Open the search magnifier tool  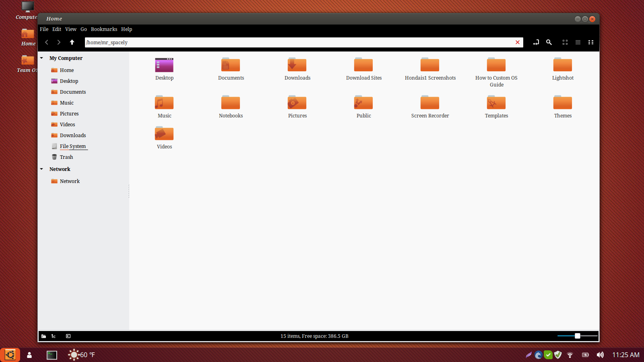(x=549, y=42)
